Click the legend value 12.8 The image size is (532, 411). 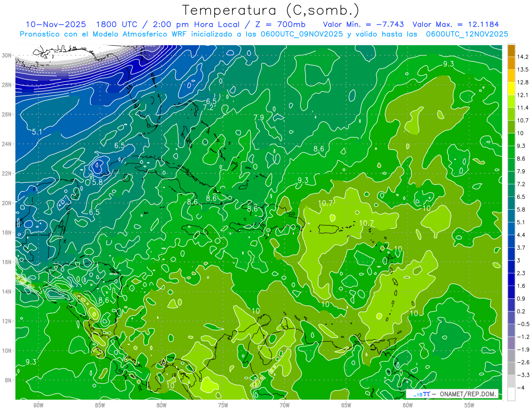pos(522,82)
